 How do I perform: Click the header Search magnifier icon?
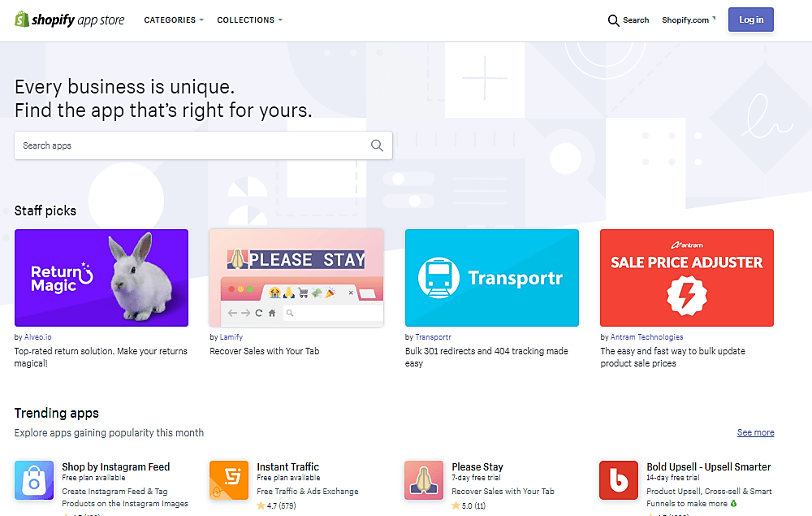(x=613, y=20)
